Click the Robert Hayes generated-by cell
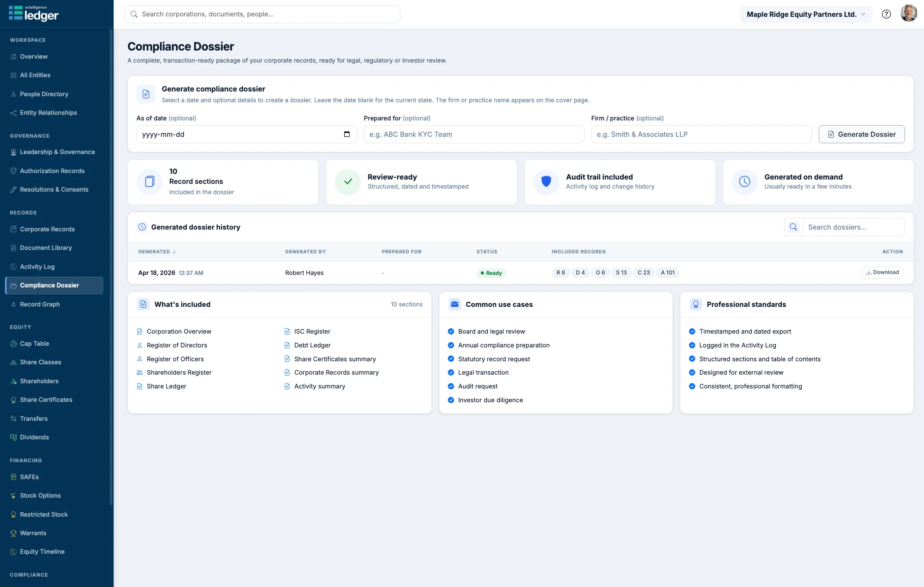The height and width of the screenshot is (587, 924). [304, 273]
